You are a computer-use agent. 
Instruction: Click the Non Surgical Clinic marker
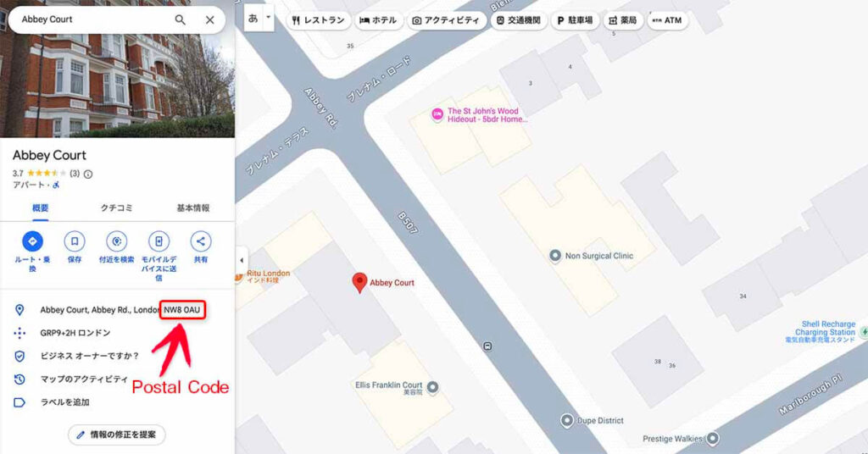554,256
